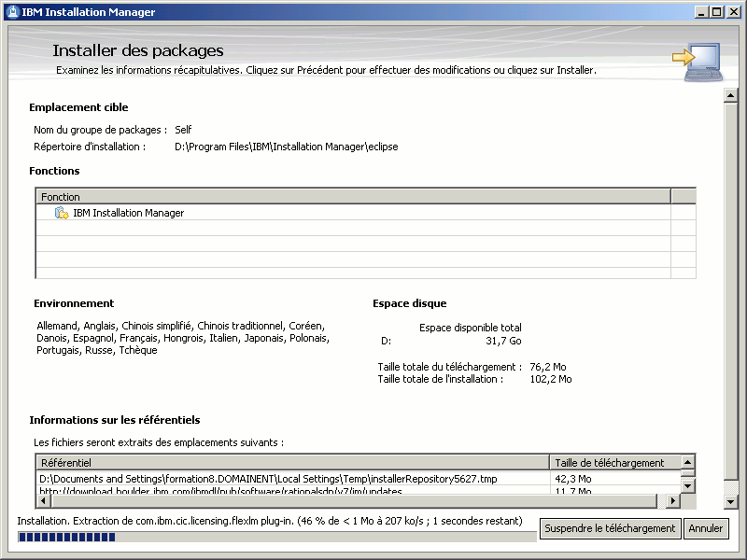Click the IBM Installation Manager title bar icon
This screenshot has width=747, height=560.
coord(13,12)
